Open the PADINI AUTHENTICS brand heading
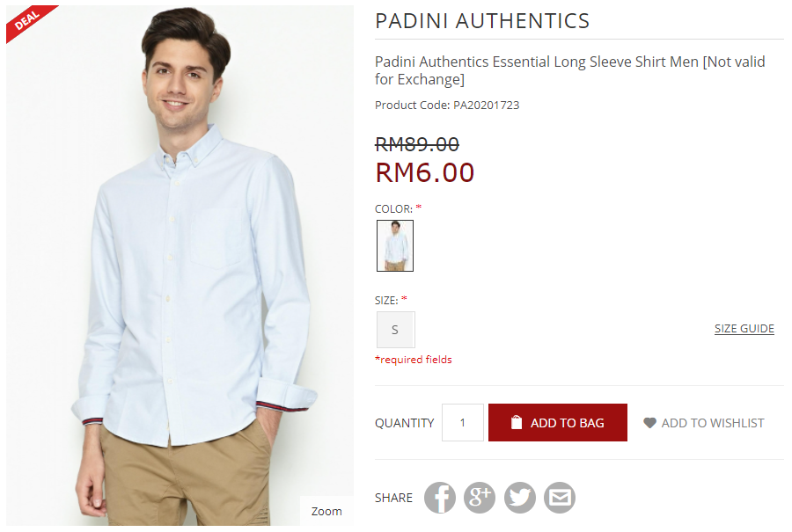 tap(482, 21)
